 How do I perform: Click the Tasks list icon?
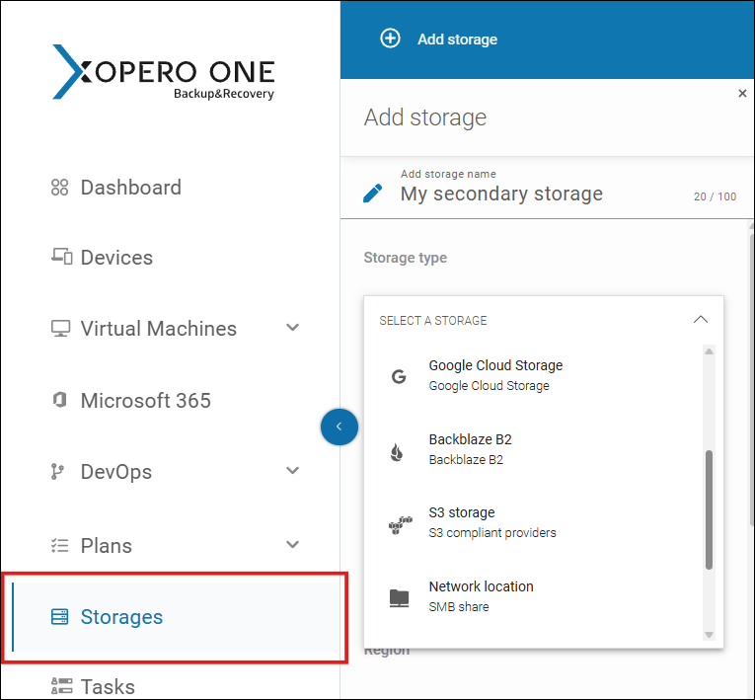click(61, 685)
